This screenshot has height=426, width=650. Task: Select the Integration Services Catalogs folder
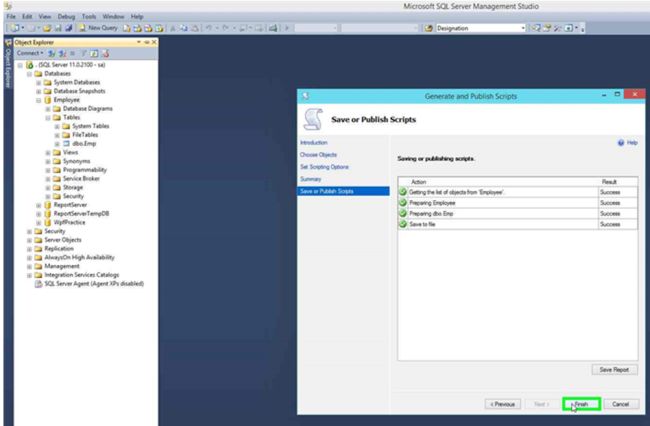point(82,275)
